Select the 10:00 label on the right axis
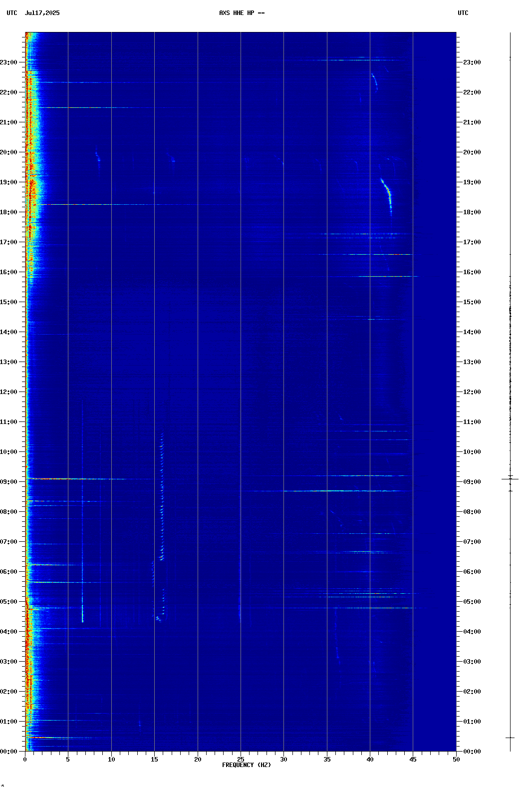The width and height of the screenshot is (532, 791). pos(472,452)
